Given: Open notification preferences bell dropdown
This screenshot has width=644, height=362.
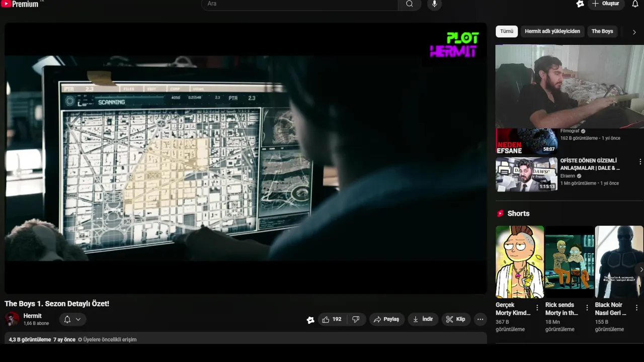Looking at the screenshot, I should coord(72,319).
